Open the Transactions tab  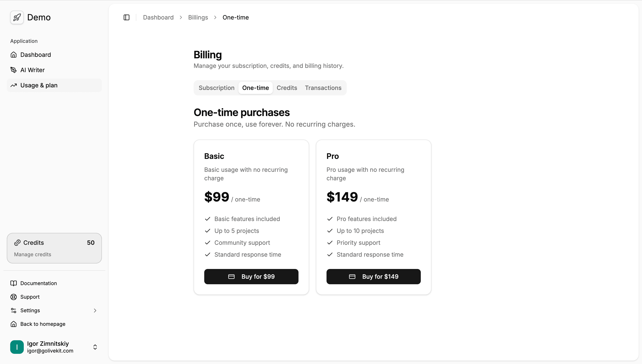click(x=323, y=88)
